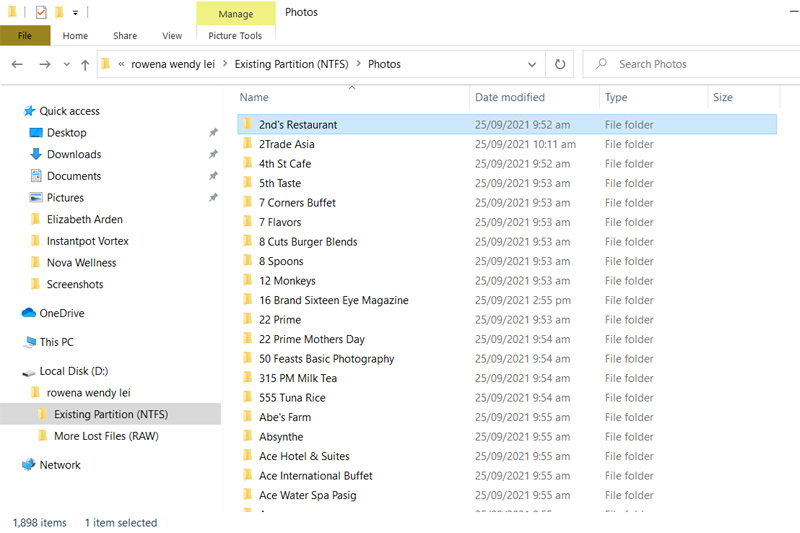Click the pin icon beside Documents
The height and width of the screenshot is (533, 800).
(x=213, y=176)
